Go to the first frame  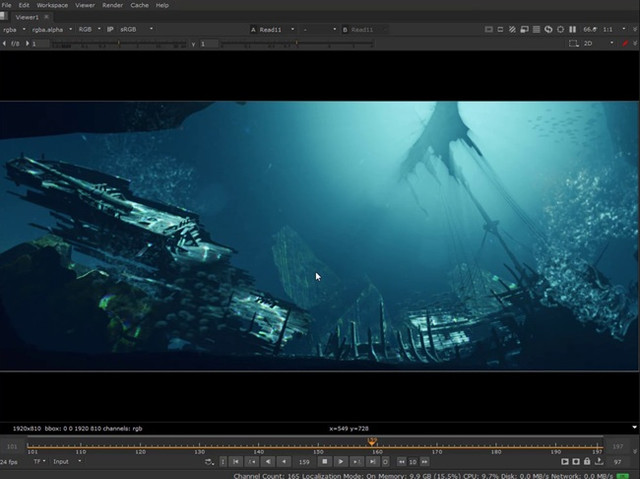coord(236,462)
